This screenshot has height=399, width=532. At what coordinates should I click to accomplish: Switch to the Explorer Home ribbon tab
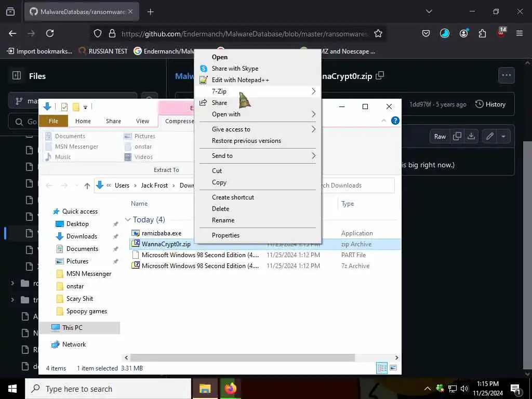(83, 121)
